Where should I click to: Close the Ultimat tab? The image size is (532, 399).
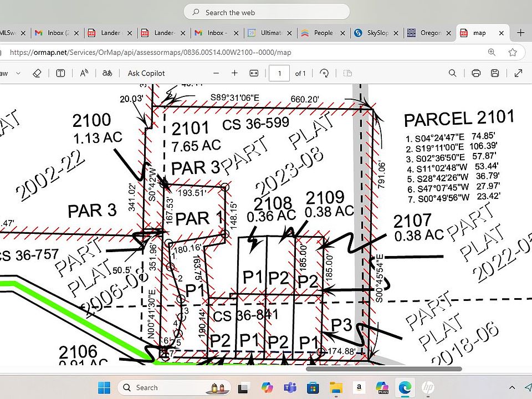click(289, 33)
